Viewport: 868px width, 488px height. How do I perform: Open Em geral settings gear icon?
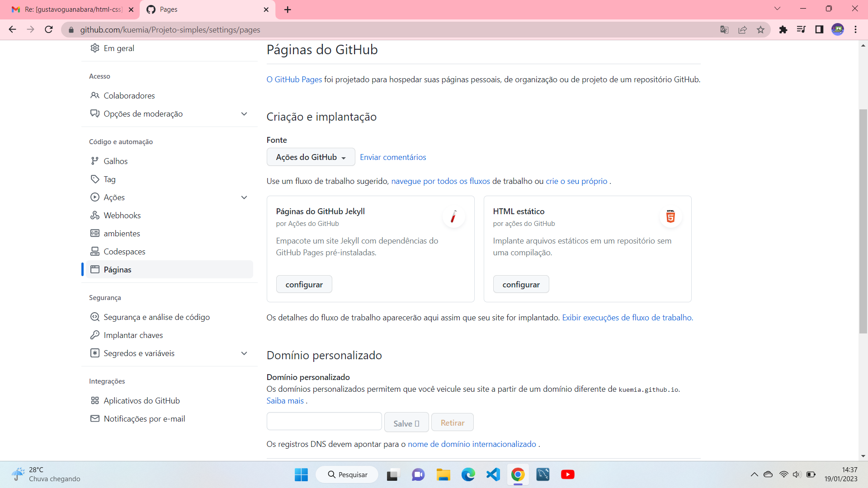point(94,48)
